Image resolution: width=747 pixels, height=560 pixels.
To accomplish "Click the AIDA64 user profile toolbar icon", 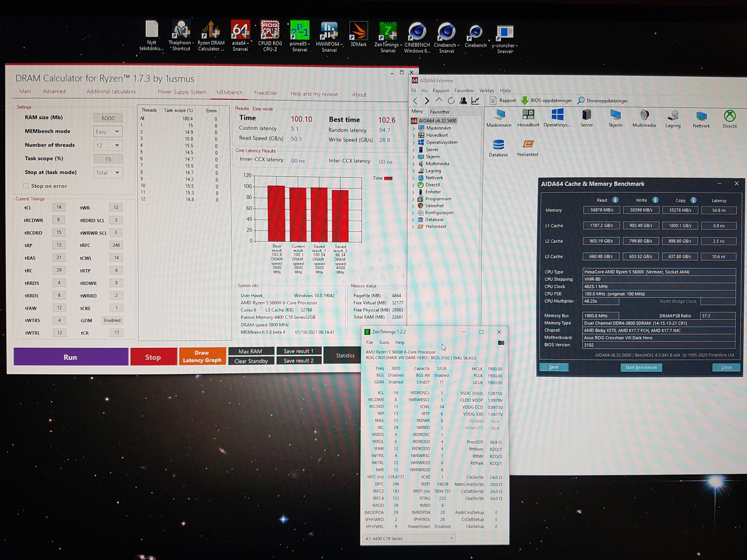I will (463, 101).
